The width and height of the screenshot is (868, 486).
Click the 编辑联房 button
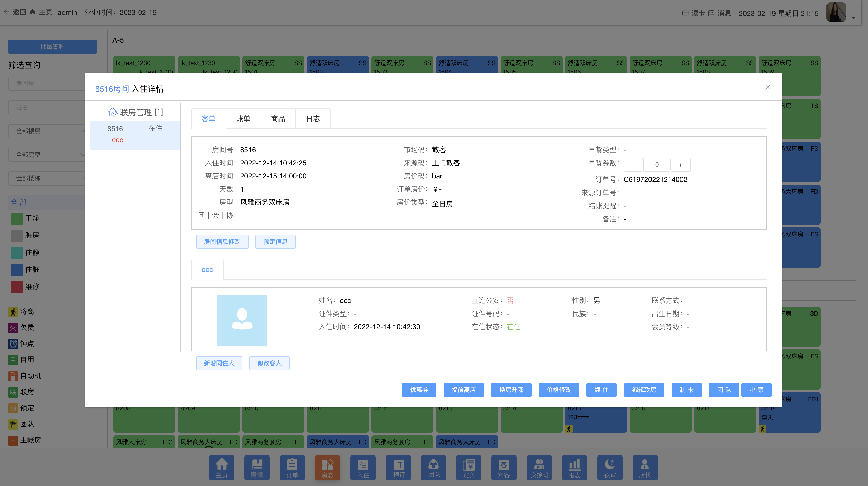coord(644,390)
